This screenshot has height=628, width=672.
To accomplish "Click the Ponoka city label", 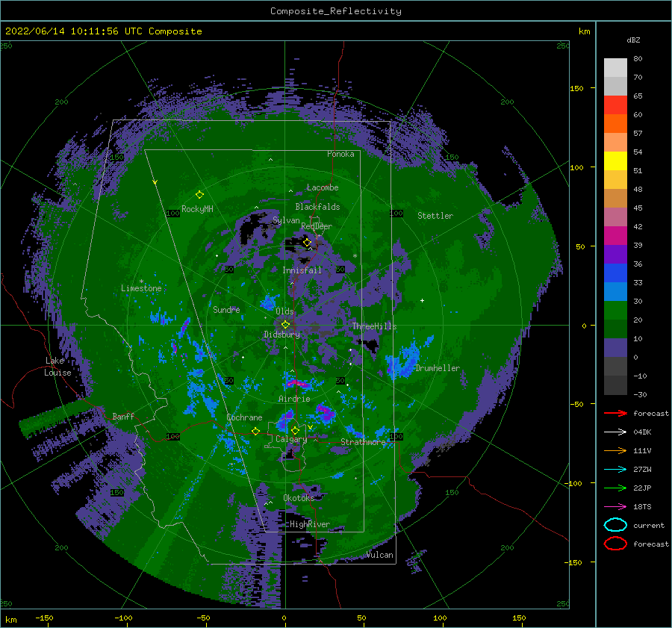I will [340, 154].
